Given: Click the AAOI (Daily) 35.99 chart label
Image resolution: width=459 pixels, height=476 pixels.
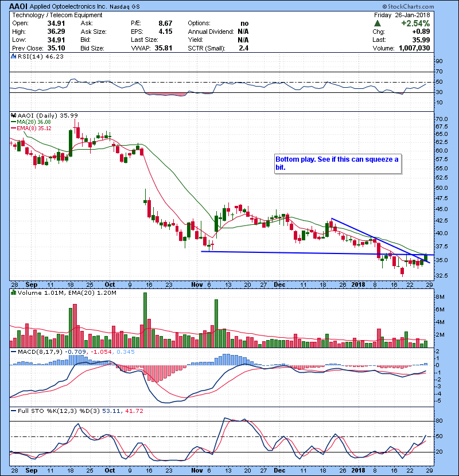Looking at the screenshot, I should click(x=48, y=115).
